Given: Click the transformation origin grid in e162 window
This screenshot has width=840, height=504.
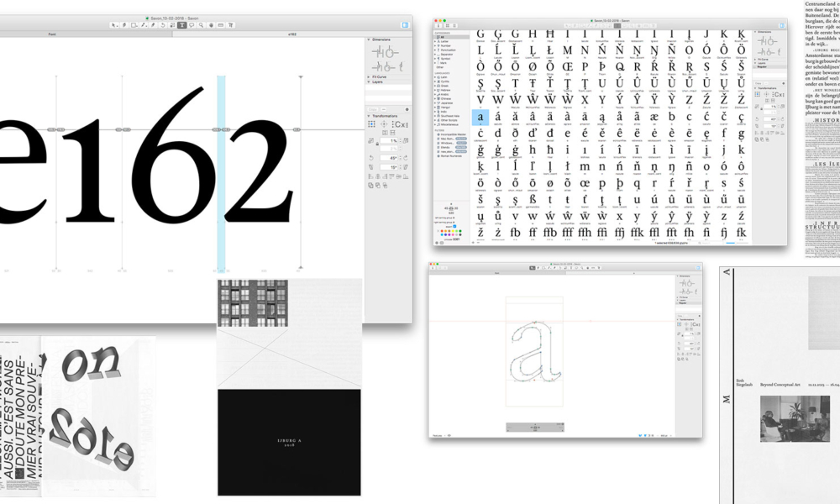Looking at the screenshot, I should click(x=372, y=124).
